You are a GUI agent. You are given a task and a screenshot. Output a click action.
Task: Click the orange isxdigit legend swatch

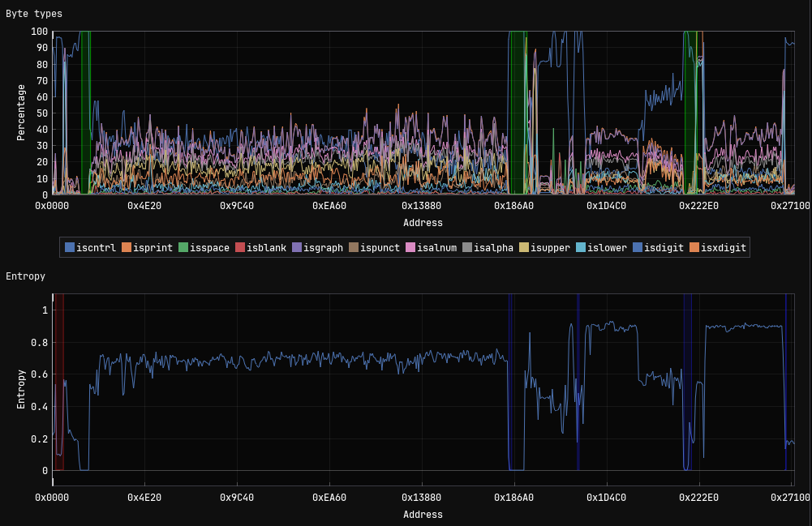pyautogui.click(x=694, y=248)
